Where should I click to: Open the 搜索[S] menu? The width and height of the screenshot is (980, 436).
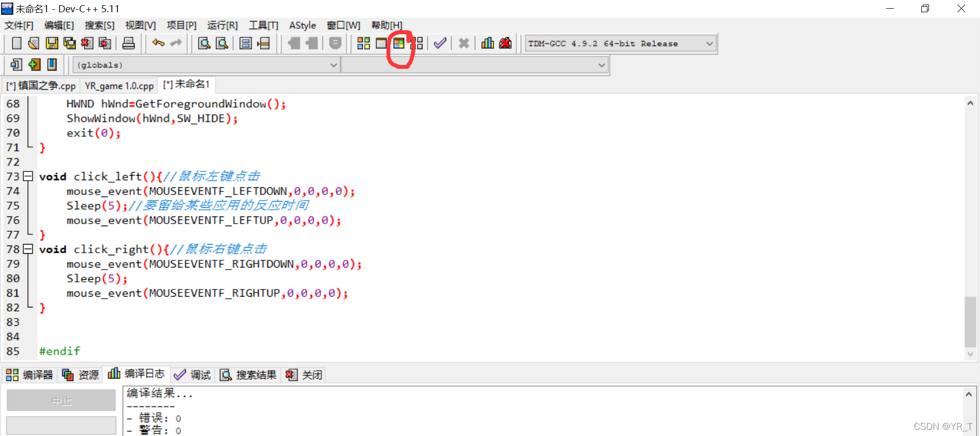[x=100, y=26]
